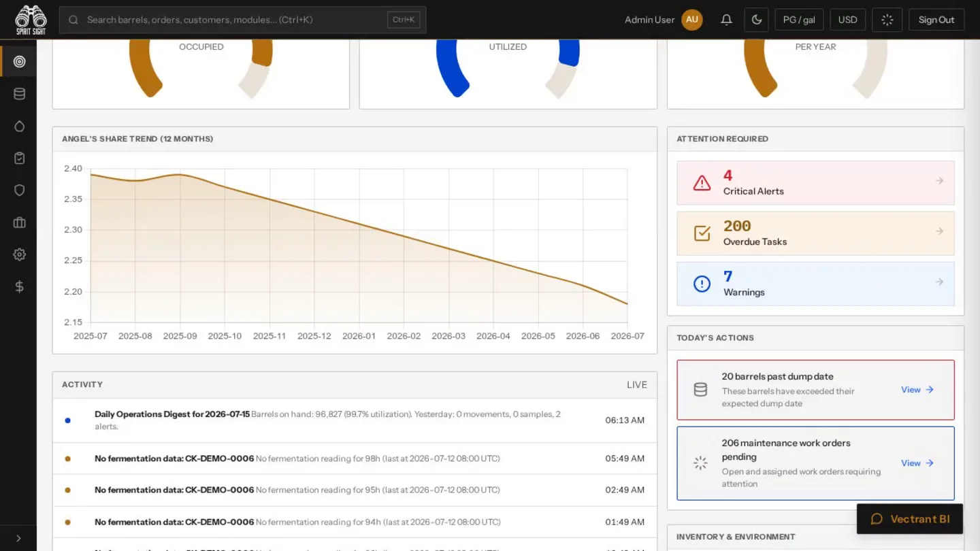
Task: Focus the search barrels and orders field
Action: pos(243,20)
